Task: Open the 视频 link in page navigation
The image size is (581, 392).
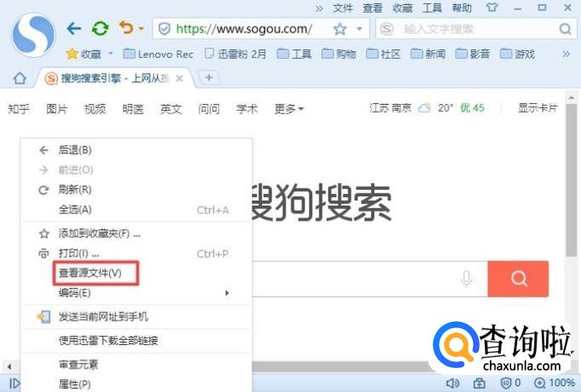Action: coord(95,109)
